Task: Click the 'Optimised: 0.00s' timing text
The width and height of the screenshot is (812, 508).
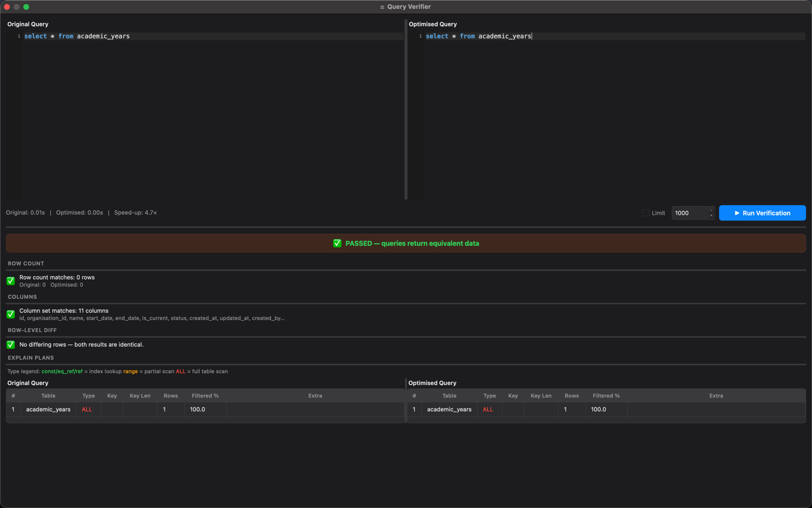Action: coord(80,213)
